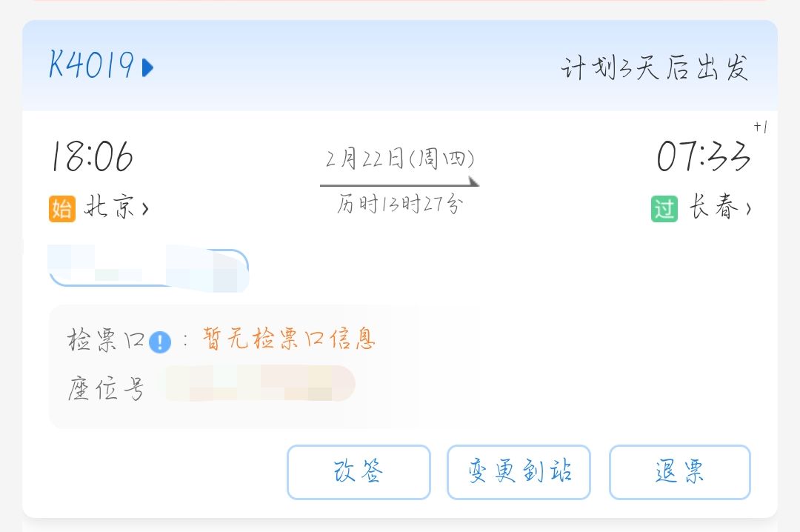The image size is (800, 532).
Task: Tap departure time 18:06
Action: 93,156
